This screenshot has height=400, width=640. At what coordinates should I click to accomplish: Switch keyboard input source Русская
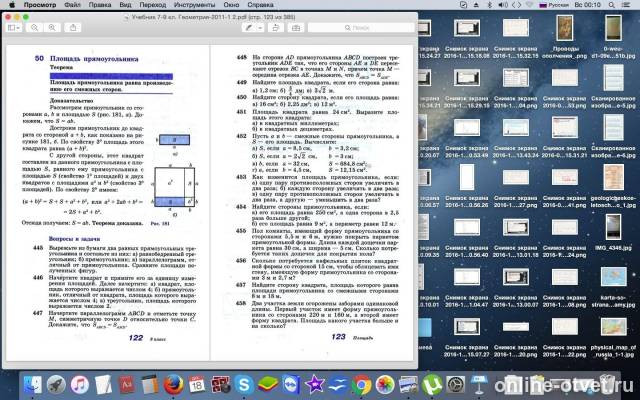tap(554, 5)
